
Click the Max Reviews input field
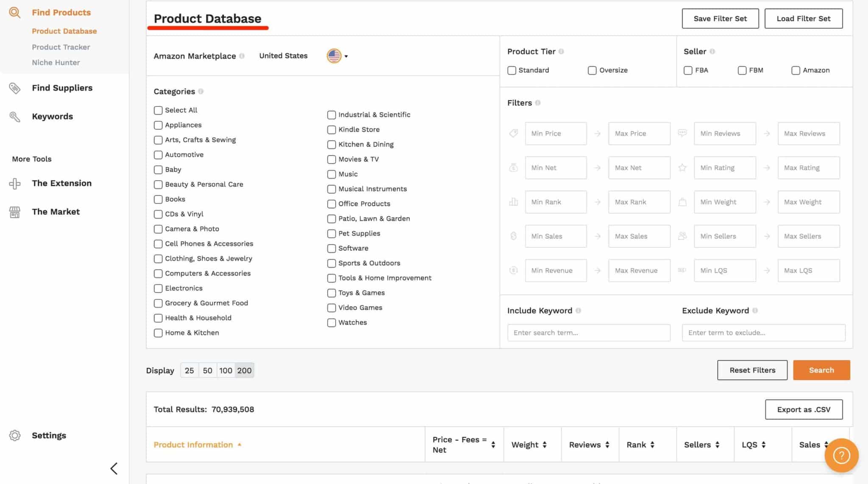[x=809, y=134]
